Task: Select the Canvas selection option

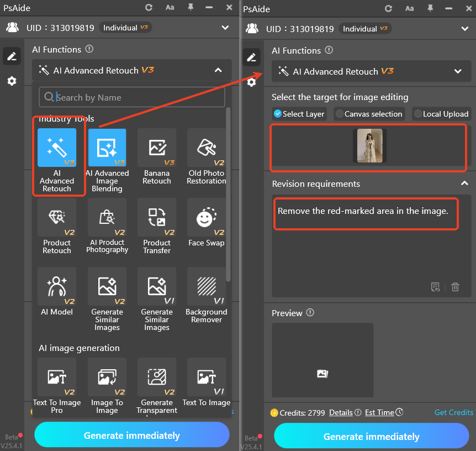Action: [369, 114]
